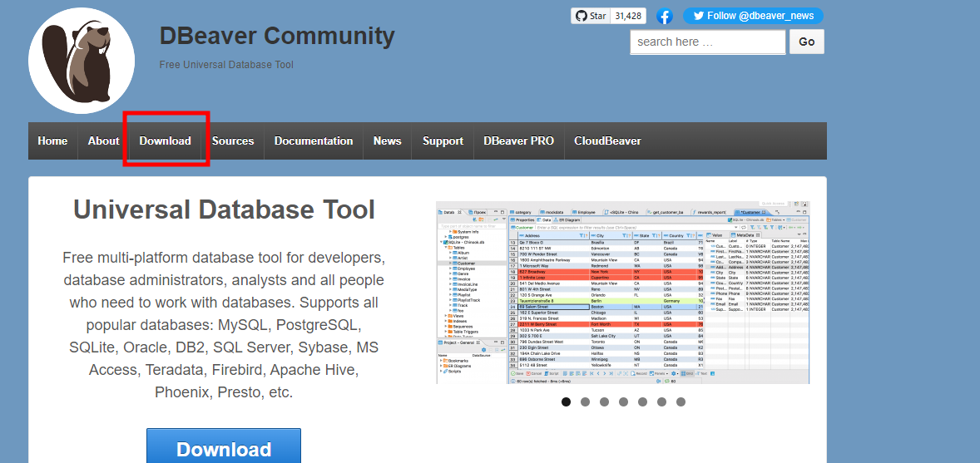The image size is (980, 463).
Task: Open the 31,428 stargazers count
Action: (x=628, y=17)
